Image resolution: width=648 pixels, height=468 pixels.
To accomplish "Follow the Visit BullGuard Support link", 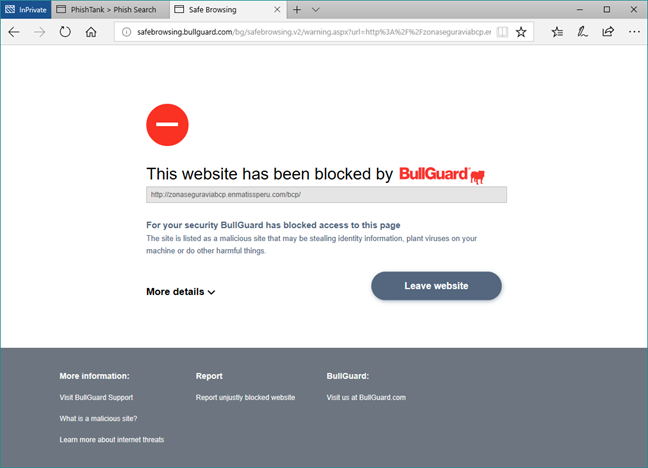I will (96, 397).
